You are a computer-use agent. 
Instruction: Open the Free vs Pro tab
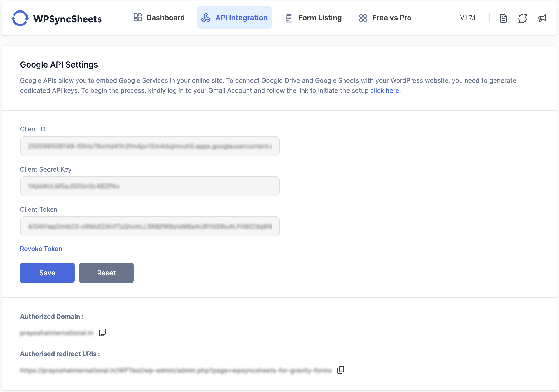391,18
